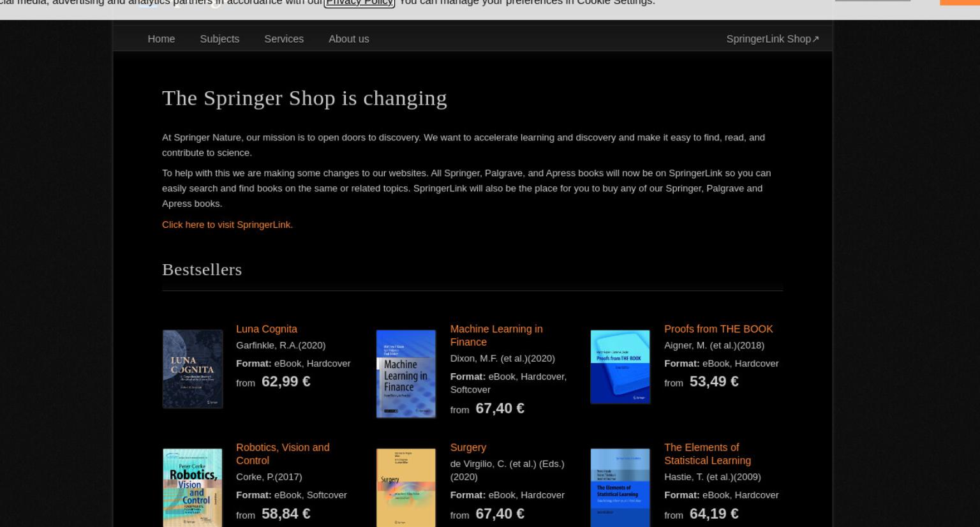Open the Services menu

(284, 39)
